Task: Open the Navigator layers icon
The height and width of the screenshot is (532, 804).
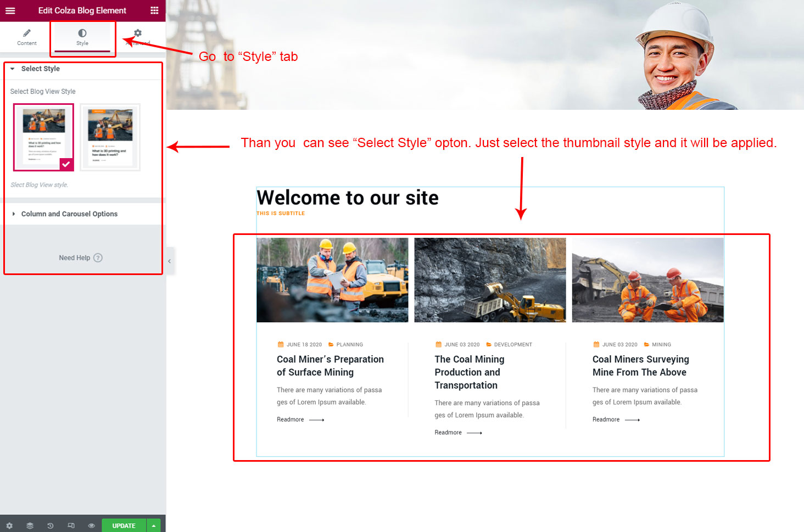Action: point(30,525)
